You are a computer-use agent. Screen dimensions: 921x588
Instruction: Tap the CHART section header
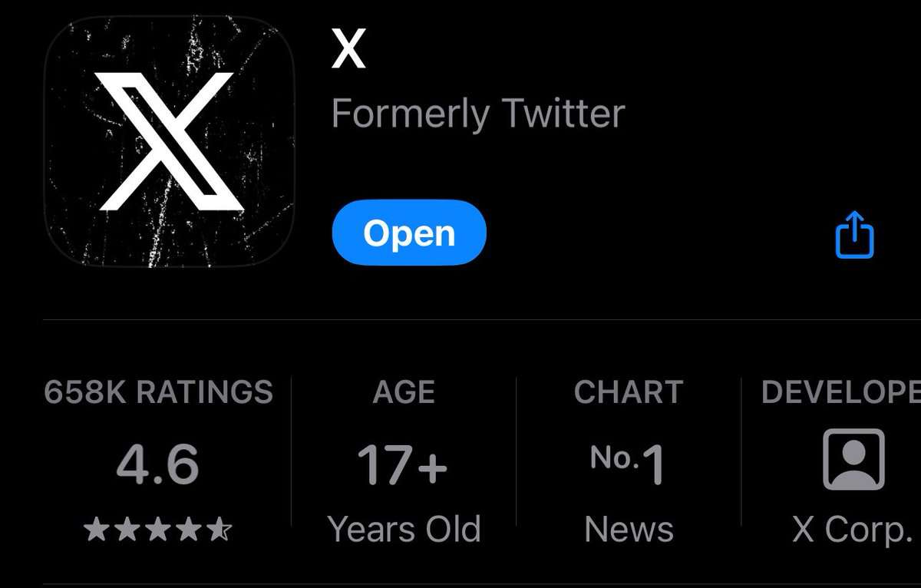(x=629, y=391)
